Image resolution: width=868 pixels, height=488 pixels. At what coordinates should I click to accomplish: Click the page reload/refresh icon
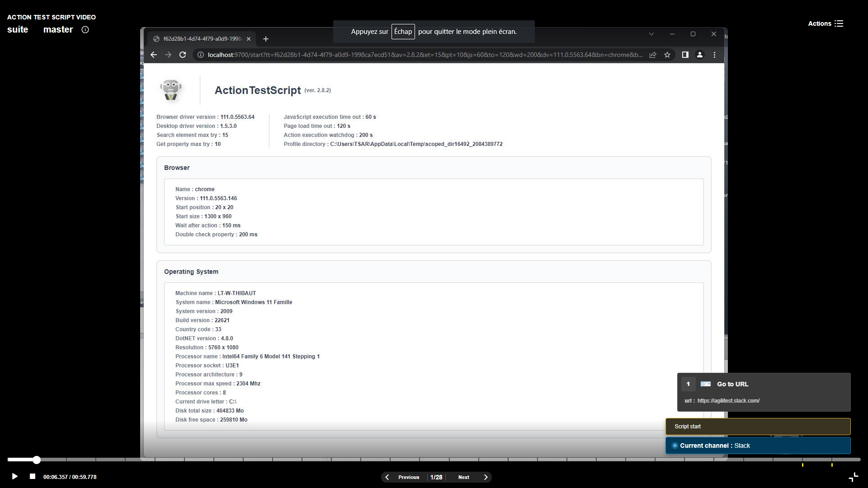click(184, 55)
